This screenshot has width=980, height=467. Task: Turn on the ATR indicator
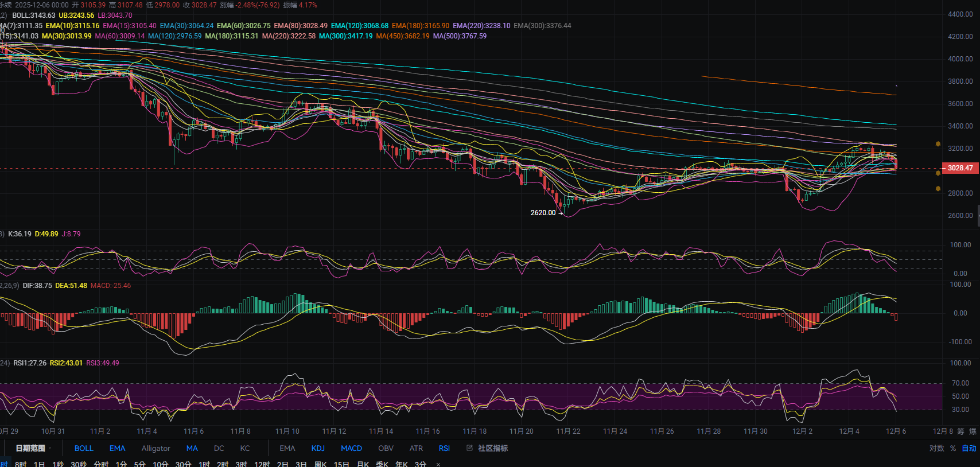416,448
